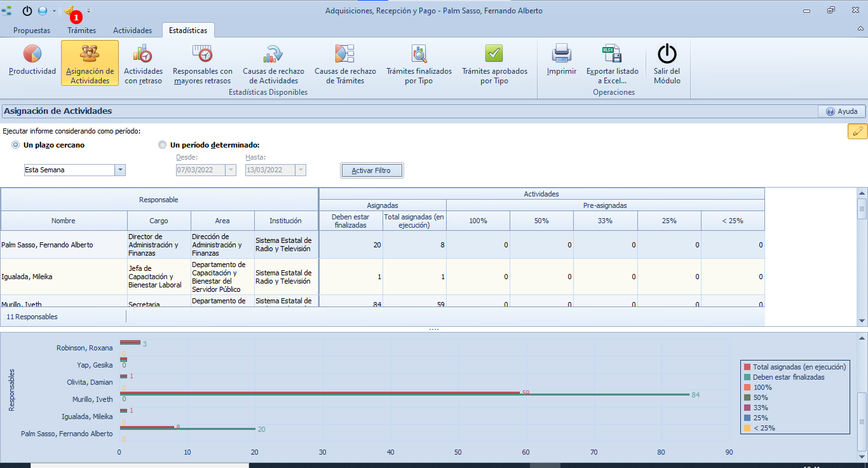Open the Desde date dropdown

click(x=231, y=170)
